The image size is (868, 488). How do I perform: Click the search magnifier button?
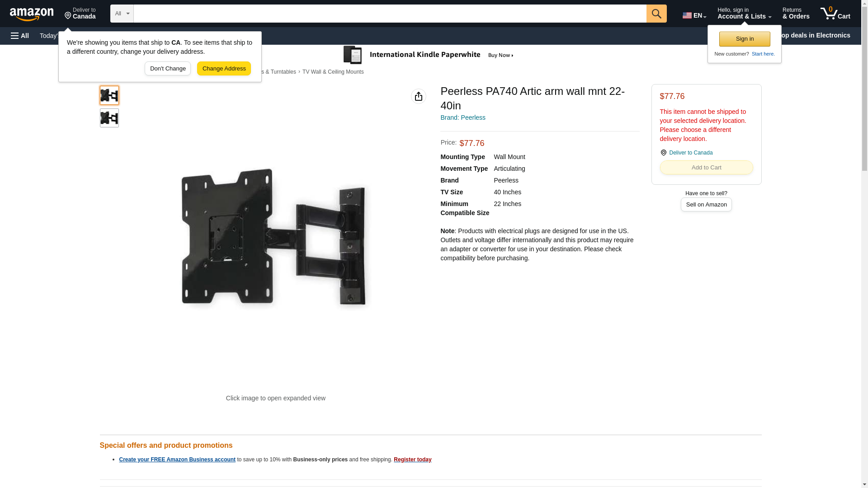point(656,14)
